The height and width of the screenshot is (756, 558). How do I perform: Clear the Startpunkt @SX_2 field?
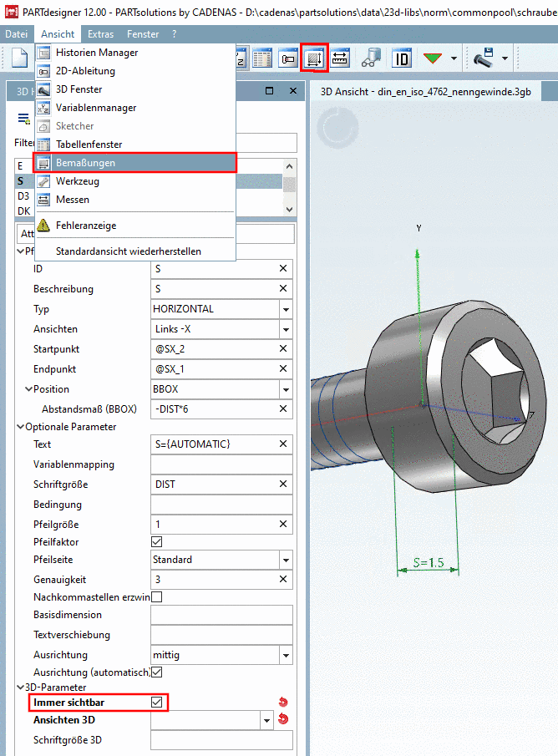coord(283,348)
